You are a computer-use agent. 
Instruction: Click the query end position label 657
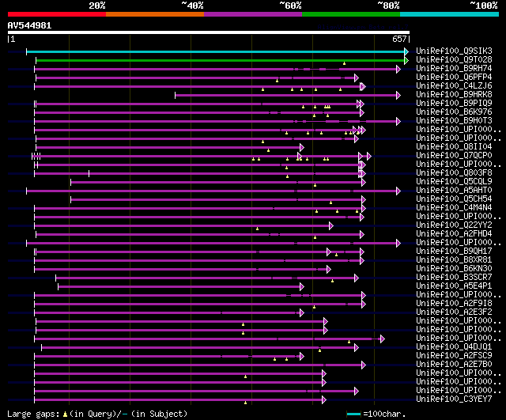pyautogui.click(x=399, y=39)
